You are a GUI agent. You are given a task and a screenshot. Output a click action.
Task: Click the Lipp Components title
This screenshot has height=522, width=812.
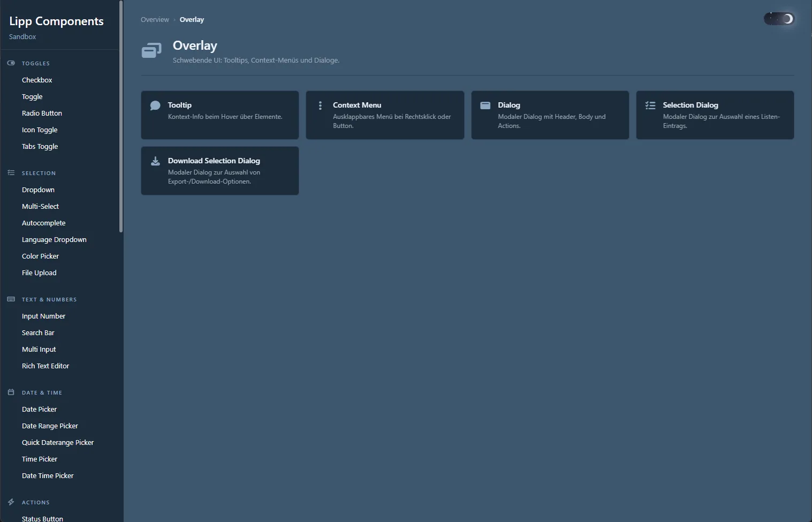56,21
